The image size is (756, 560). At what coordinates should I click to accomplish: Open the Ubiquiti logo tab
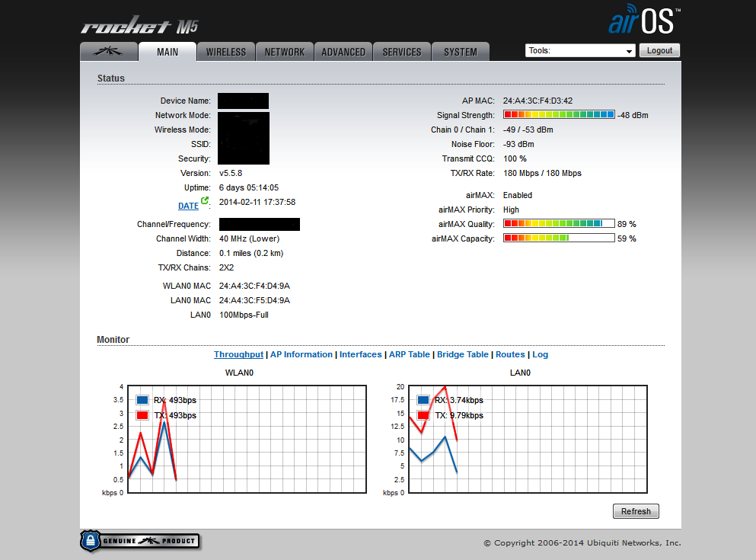(109, 52)
